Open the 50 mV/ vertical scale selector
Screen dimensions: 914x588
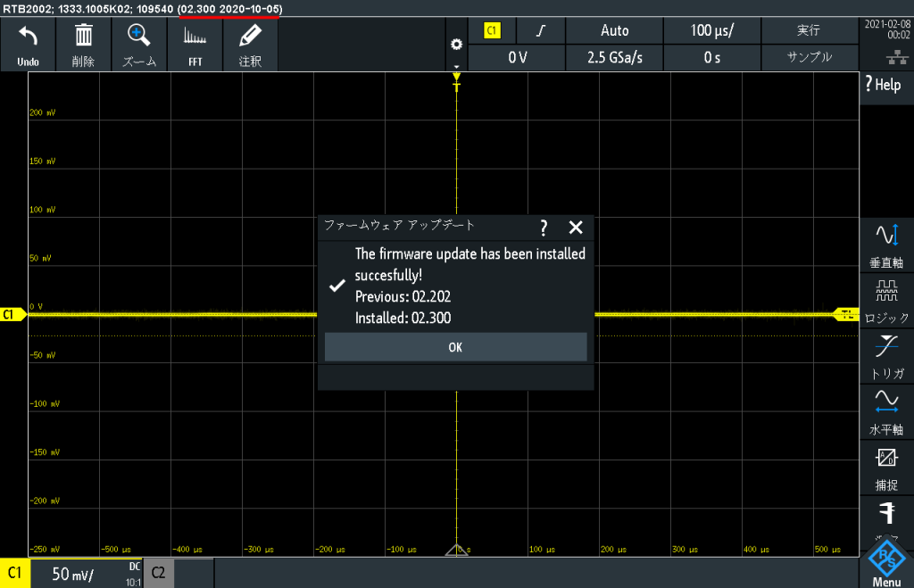click(x=73, y=574)
